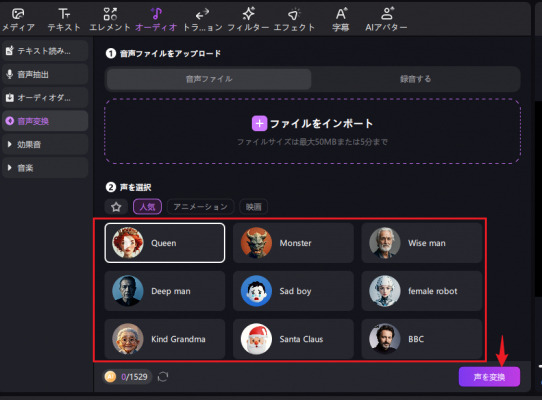Open the AIアバター avatar icon
This screenshot has height=400, width=542.
pyautogui.click(x=386, y=14)
